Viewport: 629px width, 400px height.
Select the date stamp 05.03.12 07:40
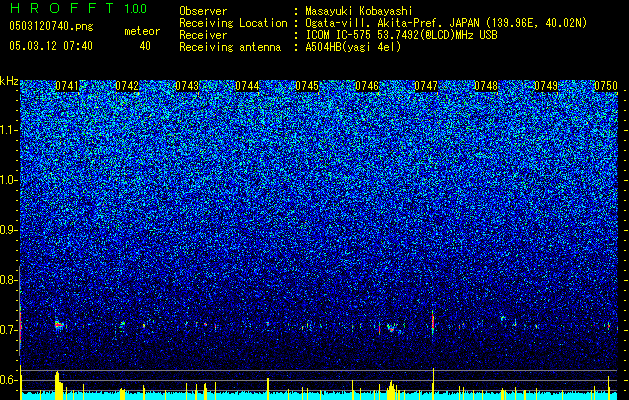(51, 46)
